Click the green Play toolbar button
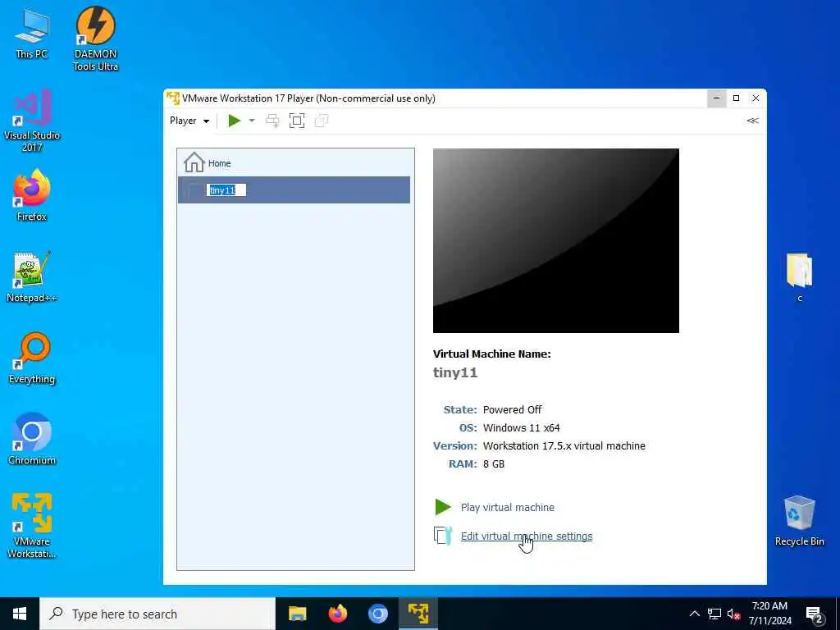The image size is (840, 630). (x=234, y=121)
